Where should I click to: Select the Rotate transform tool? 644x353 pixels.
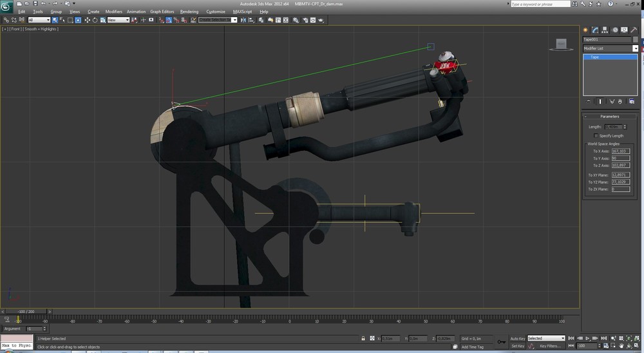coord(95,20)
